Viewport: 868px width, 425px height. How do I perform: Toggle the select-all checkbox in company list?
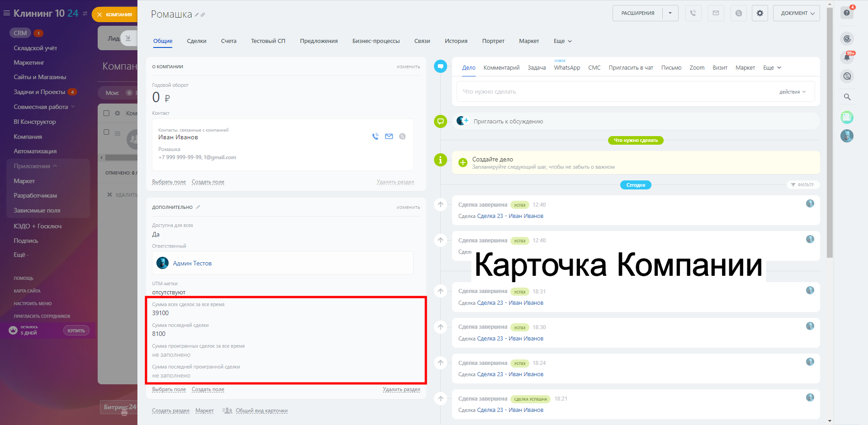[107, 113]
